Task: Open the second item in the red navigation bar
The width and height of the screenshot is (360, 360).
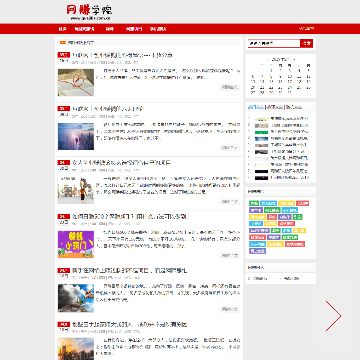Action: tap(84, 29)
